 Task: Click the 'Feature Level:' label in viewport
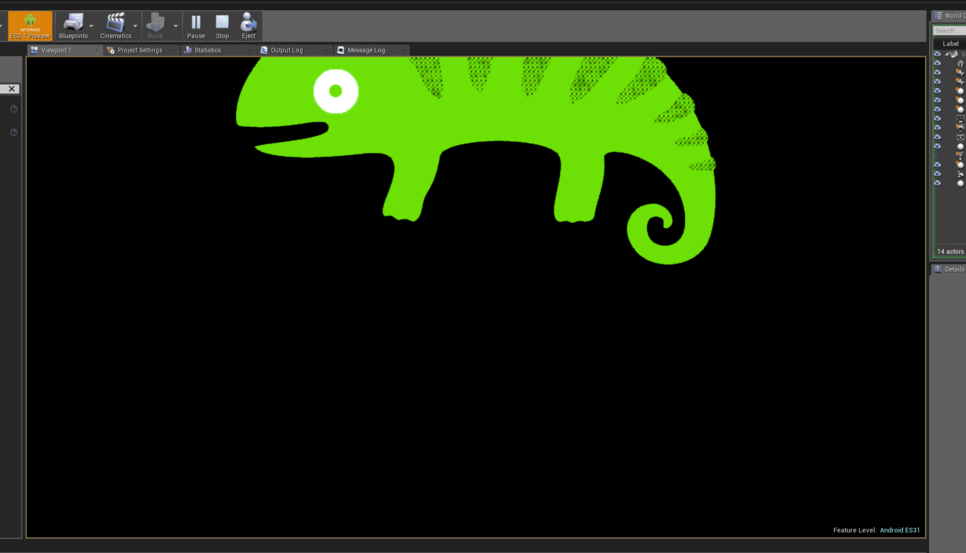854,530
